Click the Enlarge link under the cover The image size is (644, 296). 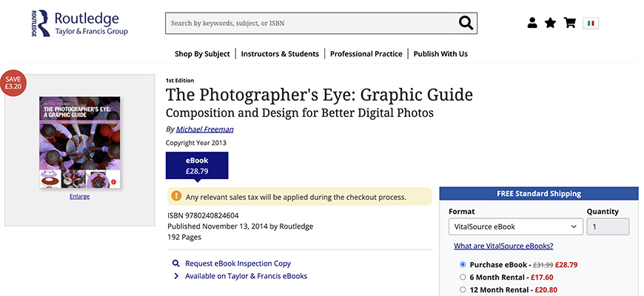[x=80, y=197]
